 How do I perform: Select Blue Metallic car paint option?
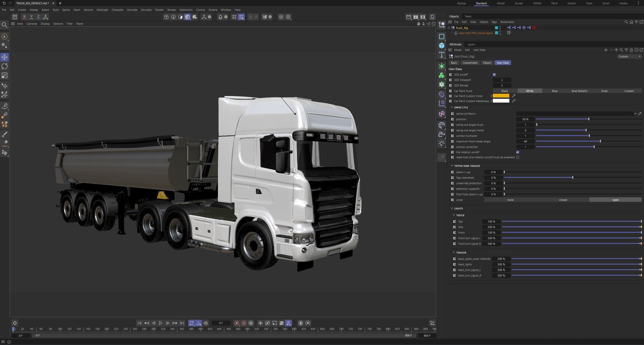click(x=579, y=91)
